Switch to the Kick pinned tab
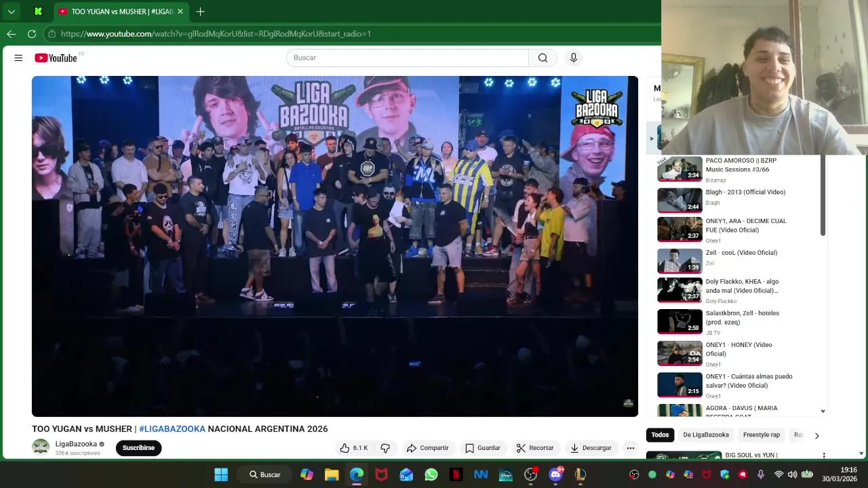 [x=38, y=12]
